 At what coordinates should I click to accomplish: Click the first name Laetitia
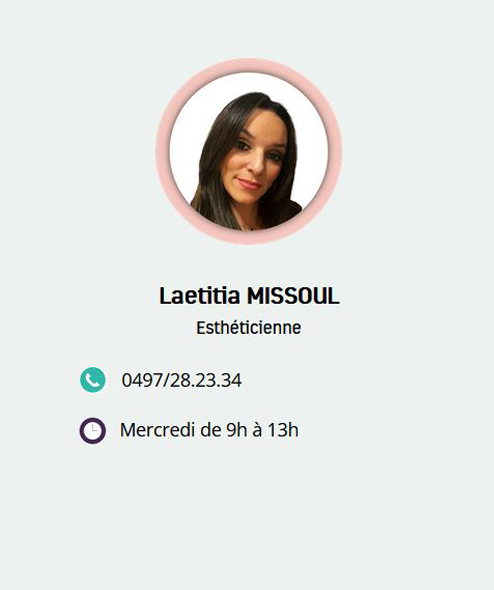pos(199,296)
